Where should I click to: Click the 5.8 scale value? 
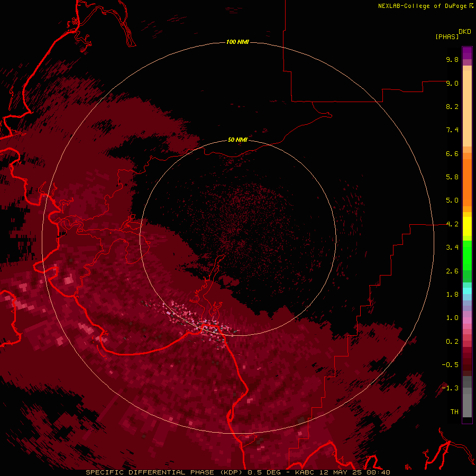(452, 177)
